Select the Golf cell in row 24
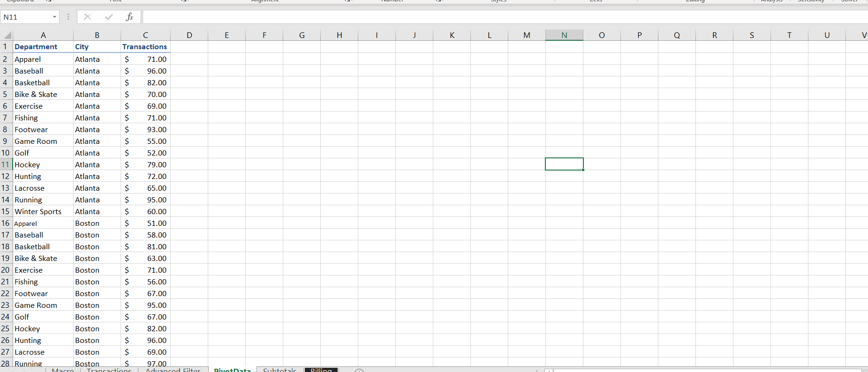 (x=43, y=317)
